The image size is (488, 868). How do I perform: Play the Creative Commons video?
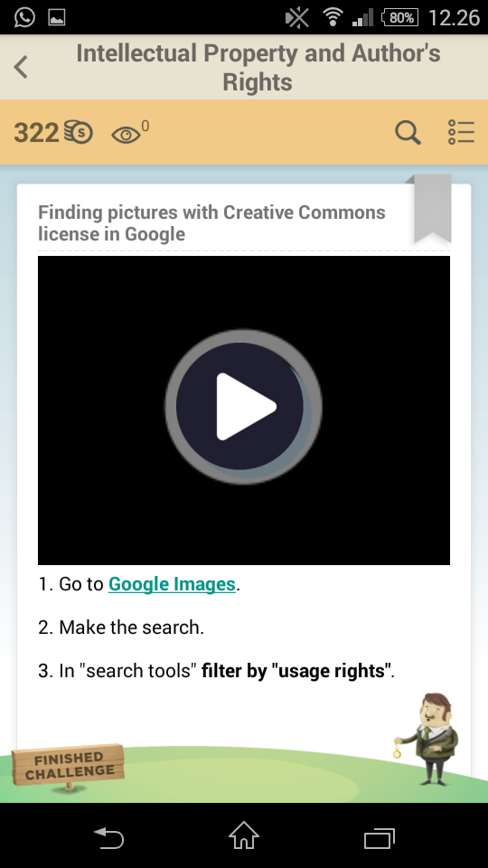pyautogui.click(x=243, y=407)
